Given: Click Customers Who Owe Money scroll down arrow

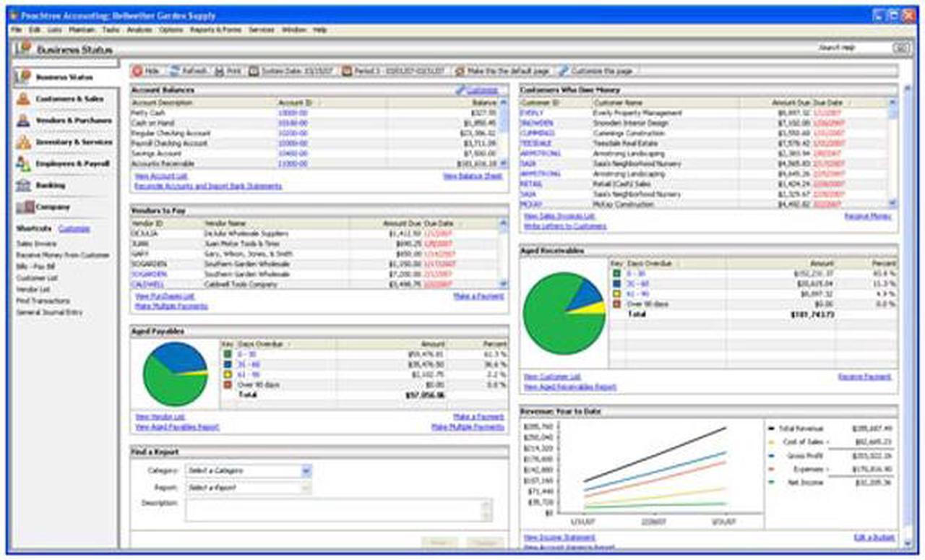Looking at the screenshot, I should coord(892,204).
